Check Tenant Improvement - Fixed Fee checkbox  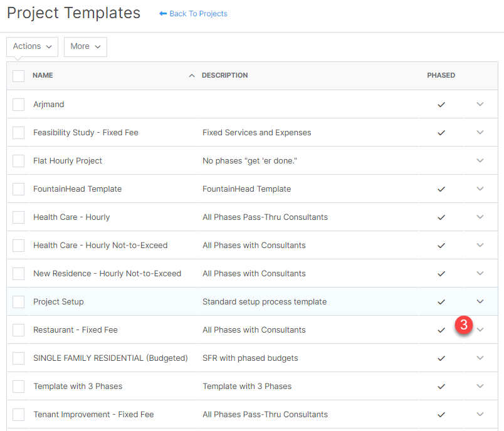pyautogui.click(x=18, y=415)
